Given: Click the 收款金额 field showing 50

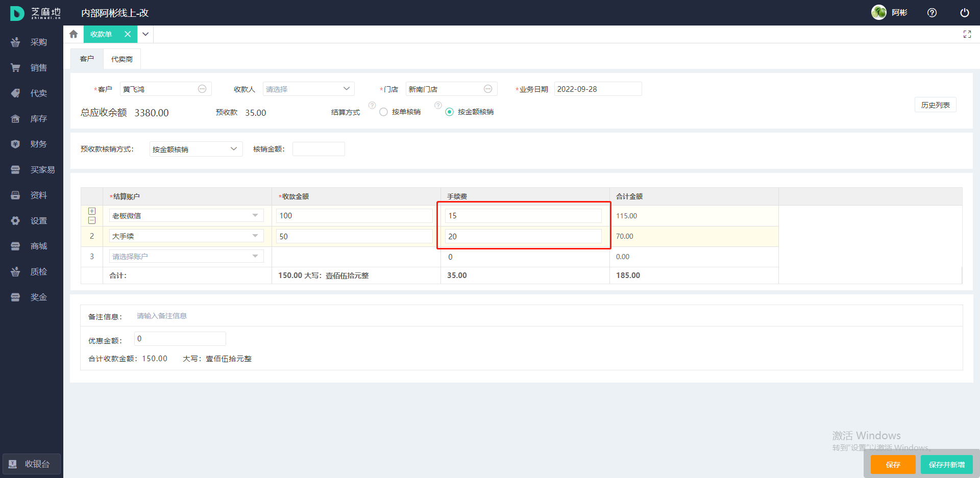Looking at the screenshot, I should [354, 236].
